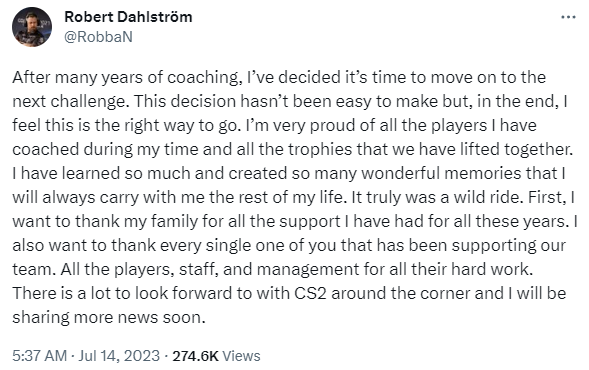Click the Views label
The width and height of the screenshot is (589, 370).
point(241,356)
